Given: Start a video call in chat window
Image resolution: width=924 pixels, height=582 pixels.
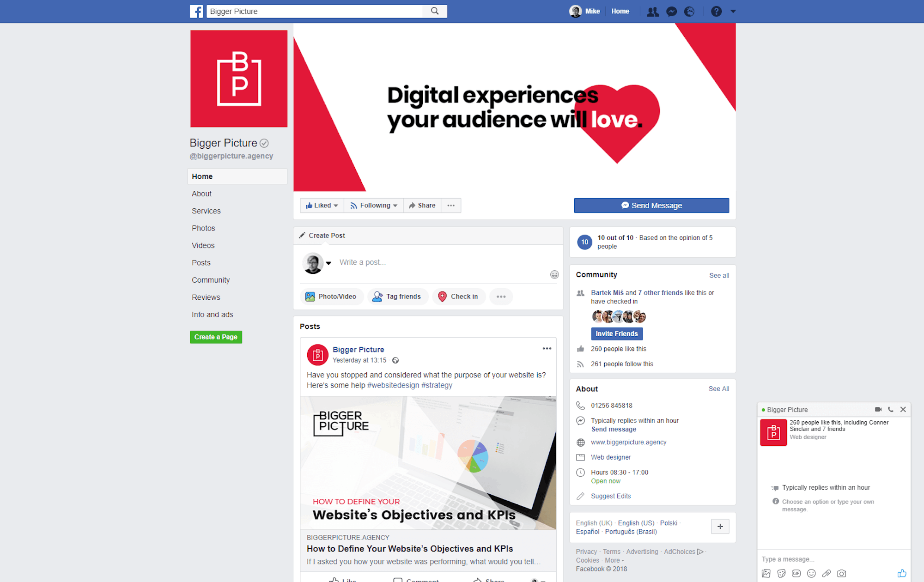Looking at the screenshot, I should [878, 410].
